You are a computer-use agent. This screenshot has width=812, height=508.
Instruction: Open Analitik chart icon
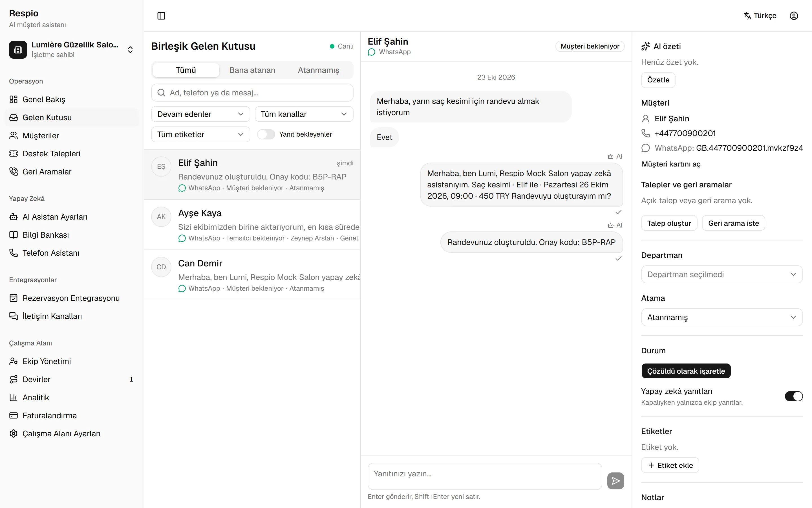pos(14,397)
